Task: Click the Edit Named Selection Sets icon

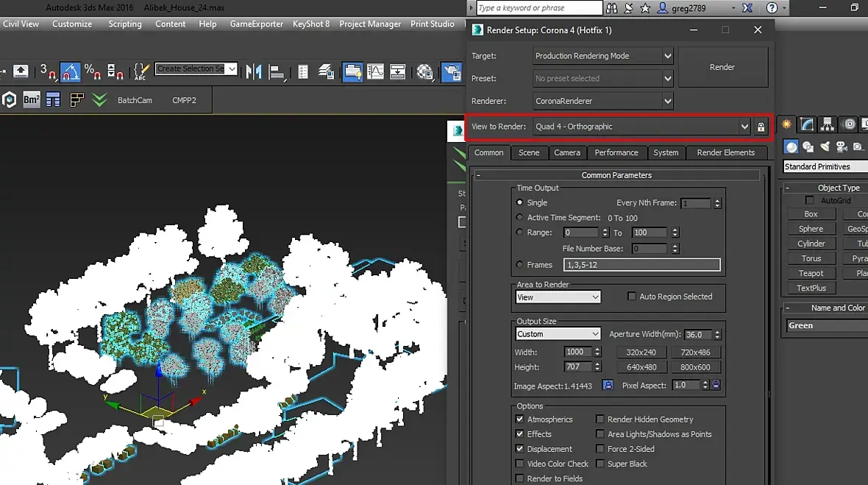Action: (141, 71)
